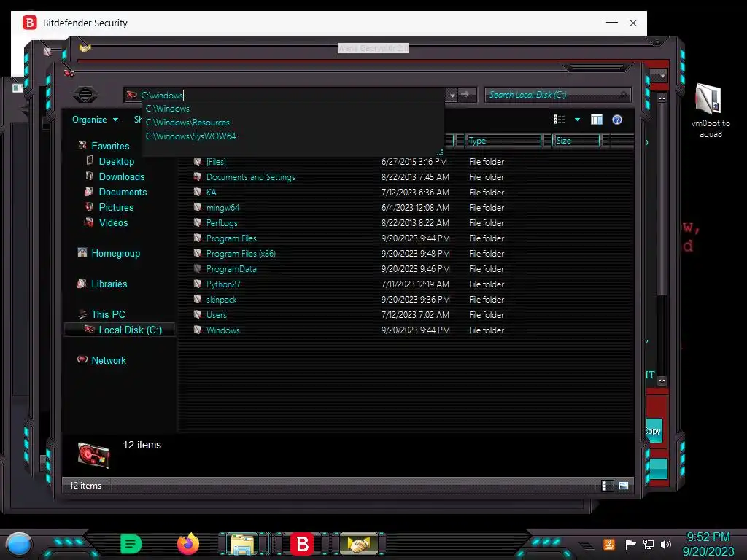Launch Firefox from the taskbar

[188, 544]
